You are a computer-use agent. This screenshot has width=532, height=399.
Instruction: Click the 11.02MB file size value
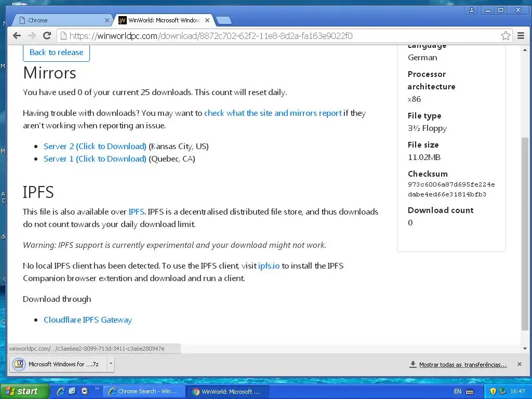424,157
